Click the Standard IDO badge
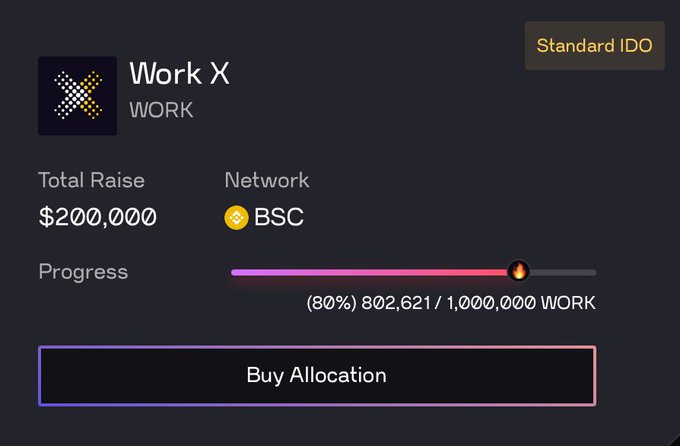 [x=595, y=46]
